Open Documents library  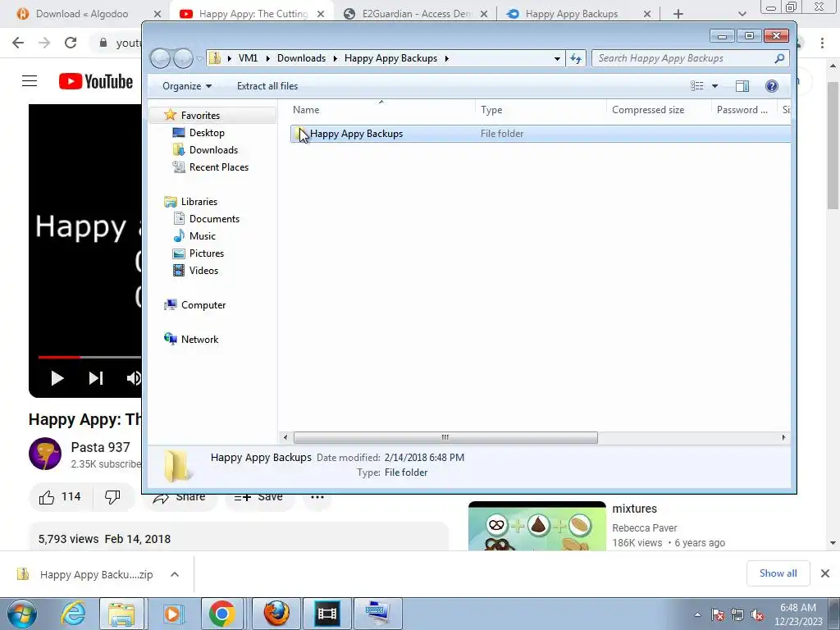(214, 218)
